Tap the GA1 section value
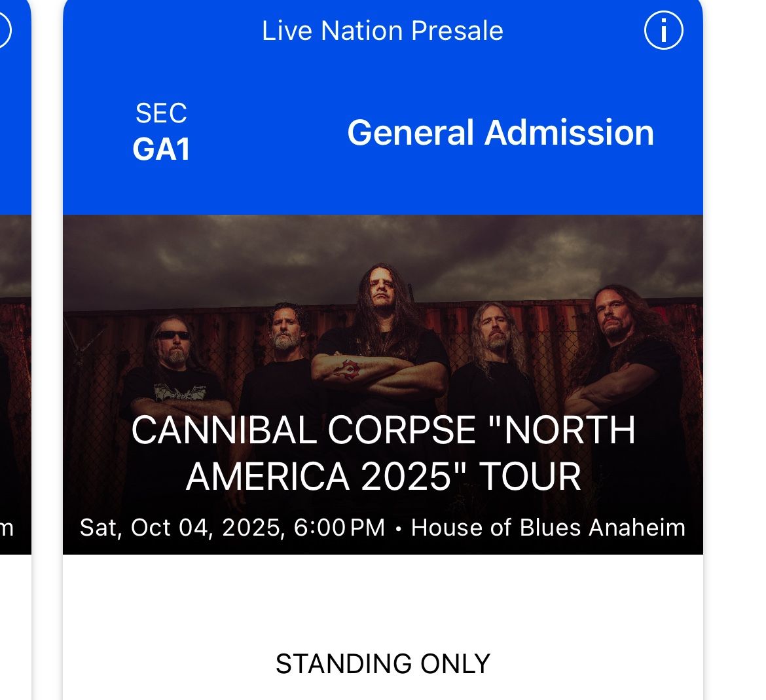 (x=161, y=149)
